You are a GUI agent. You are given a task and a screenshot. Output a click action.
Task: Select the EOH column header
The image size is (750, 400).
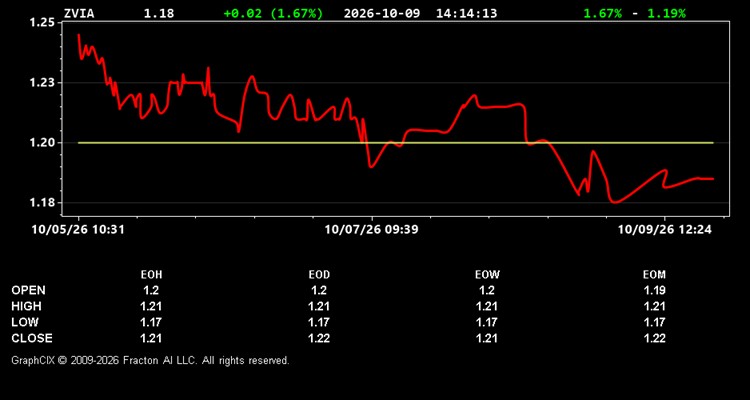tap(151, 275)
